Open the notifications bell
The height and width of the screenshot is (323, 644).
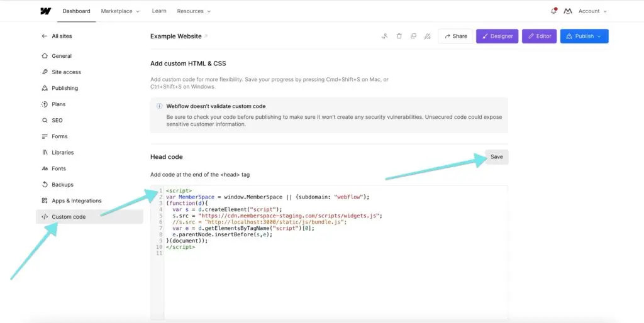[x=553, y=11]
